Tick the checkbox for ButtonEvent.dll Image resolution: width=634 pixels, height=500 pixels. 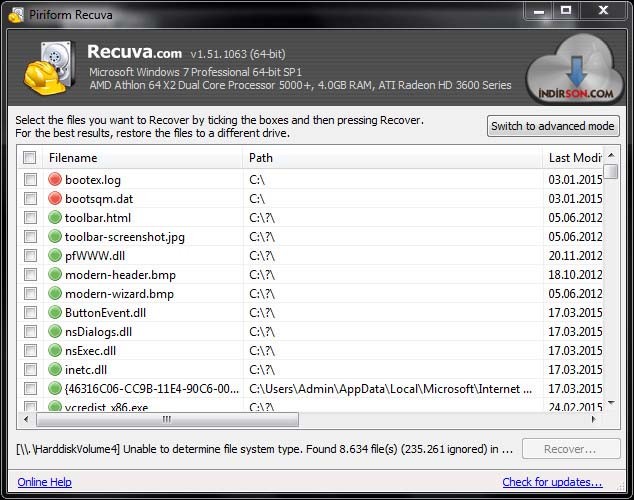point(30,312)
